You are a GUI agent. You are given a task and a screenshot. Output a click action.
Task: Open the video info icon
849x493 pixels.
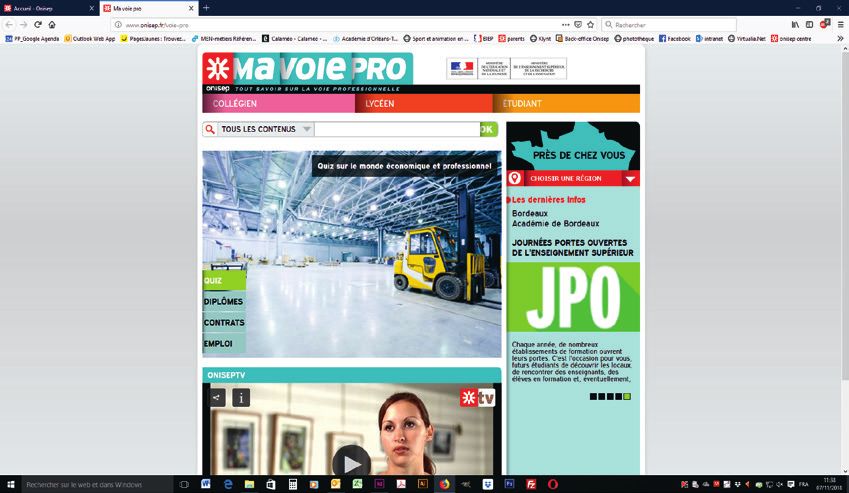pos(241,397)
